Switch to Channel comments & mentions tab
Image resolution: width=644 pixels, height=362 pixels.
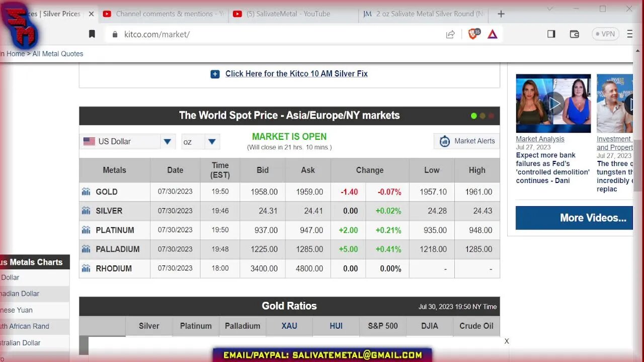tap(164, 14)
